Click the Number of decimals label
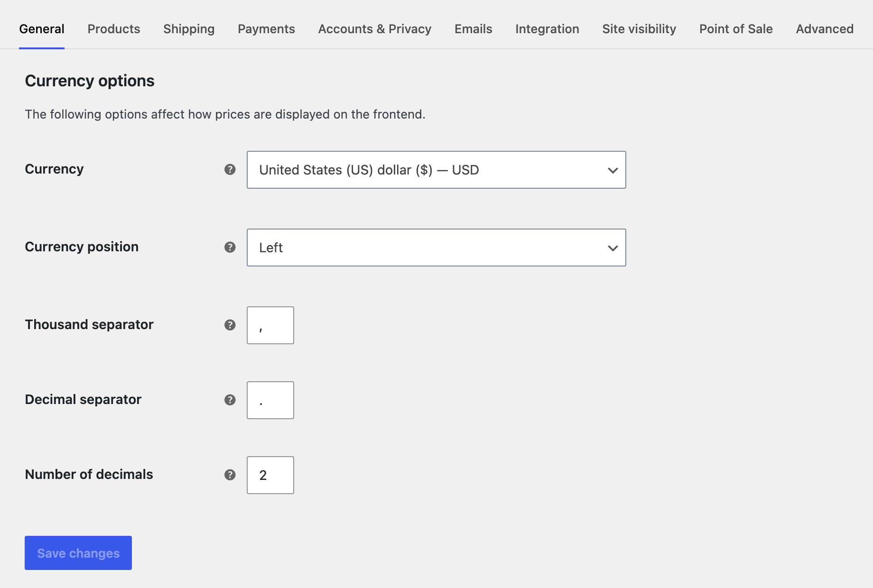 pyautogui.click(x=89, y=474)
